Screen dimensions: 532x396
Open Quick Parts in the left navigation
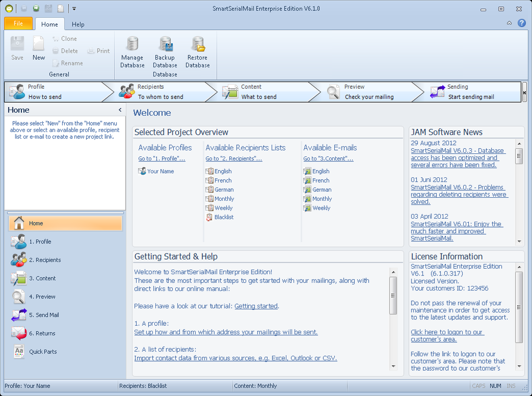[x=65, y=352]
